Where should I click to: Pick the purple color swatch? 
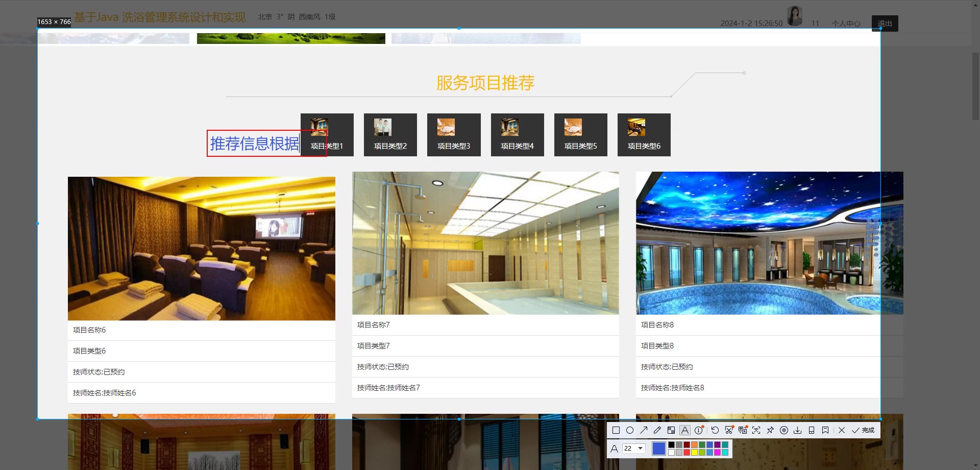tap(717, 444)
